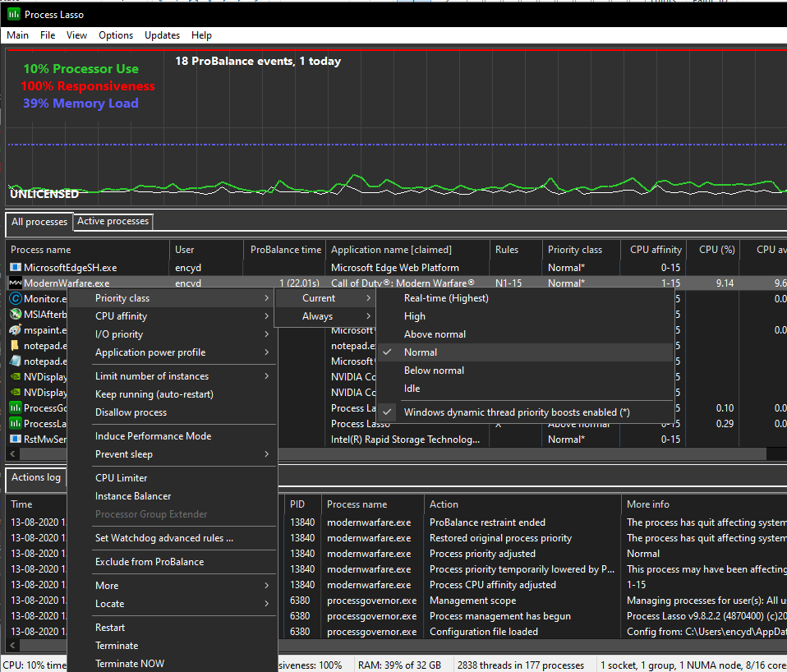Open CPU Limiter

(173, 478)
